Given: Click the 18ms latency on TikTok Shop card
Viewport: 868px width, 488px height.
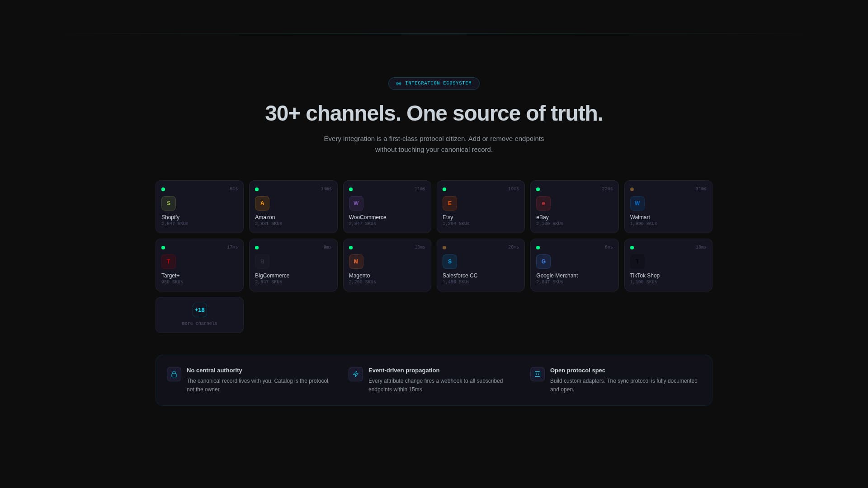Looking at the screenshot, I should (x=701, y=248).
